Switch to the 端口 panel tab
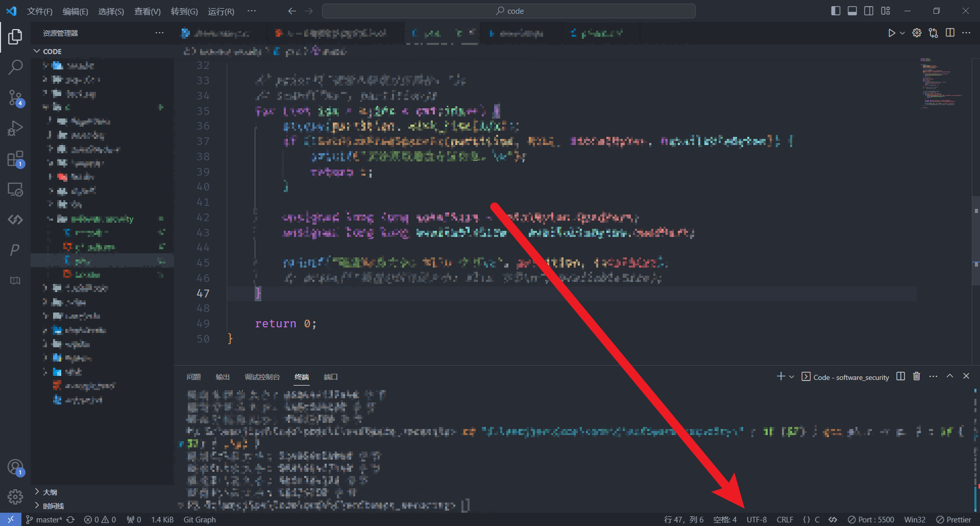 click(x=331, y=377)
